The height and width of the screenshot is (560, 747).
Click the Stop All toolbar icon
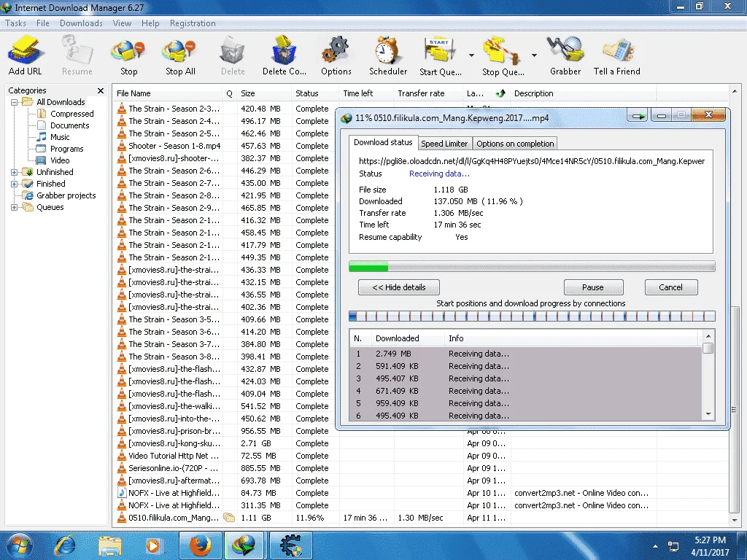click(180, 55)
